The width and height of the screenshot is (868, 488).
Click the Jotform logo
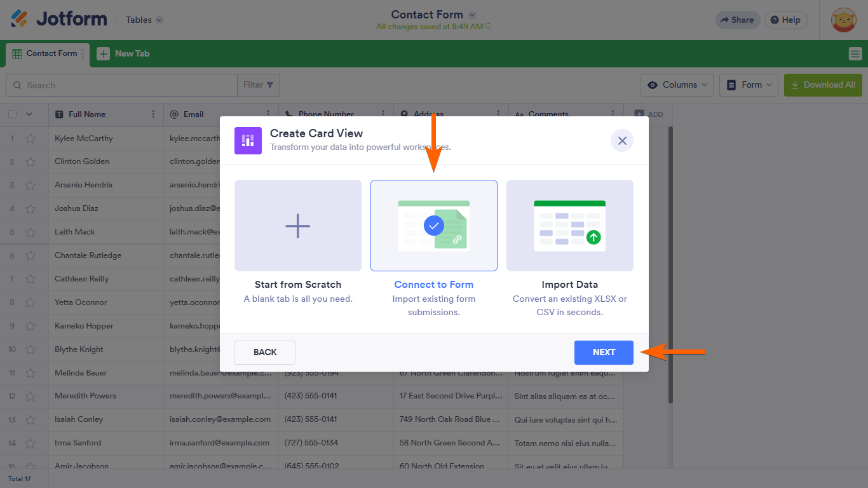[59, 20]
